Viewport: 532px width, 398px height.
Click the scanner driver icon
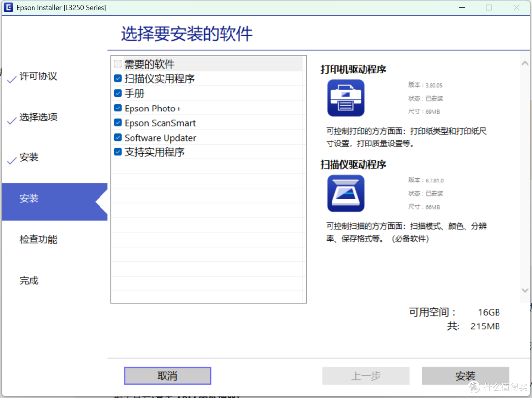[345, 193]
